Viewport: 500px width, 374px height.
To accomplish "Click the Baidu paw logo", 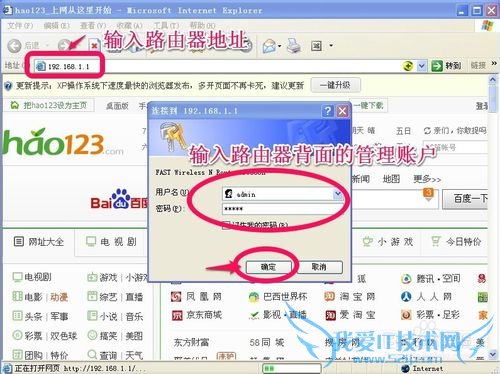I will tap(120, 199).
